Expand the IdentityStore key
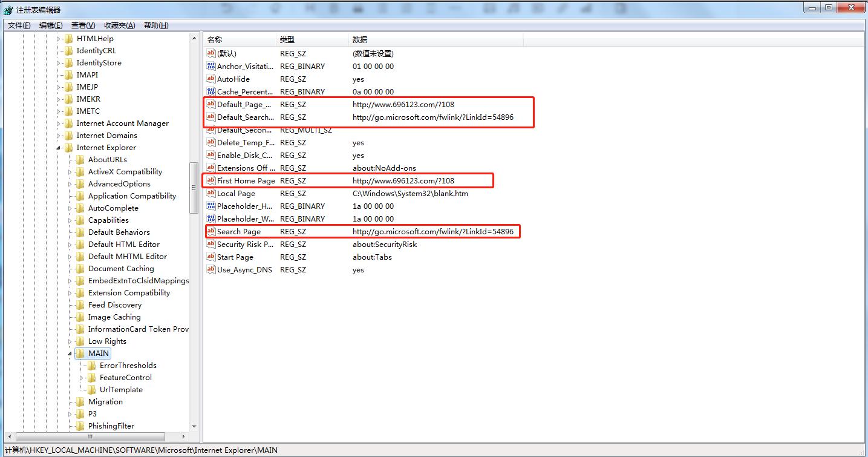Viewport: 868px width, 457px height. pos(59,63)
